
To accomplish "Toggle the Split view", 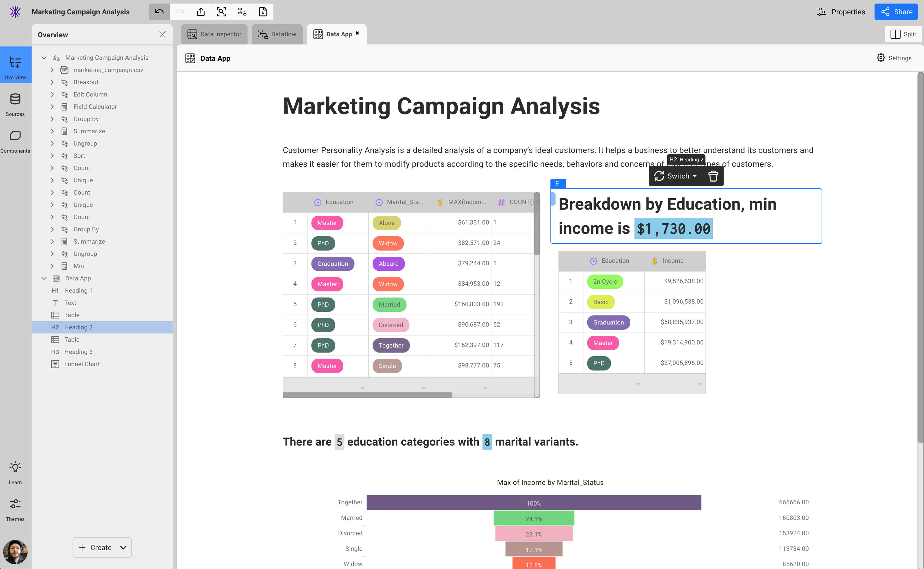I will point(903,34).
